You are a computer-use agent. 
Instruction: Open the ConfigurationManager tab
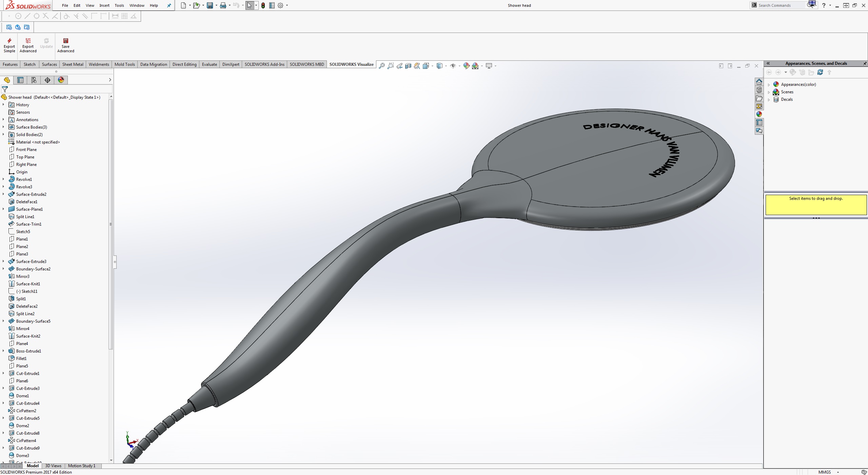tap(34, 80)
